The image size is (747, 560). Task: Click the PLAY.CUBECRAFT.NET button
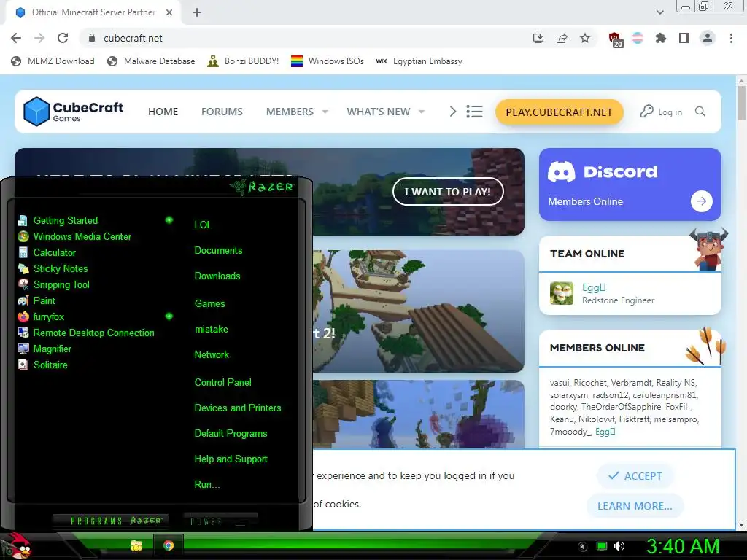click(560, 112)
